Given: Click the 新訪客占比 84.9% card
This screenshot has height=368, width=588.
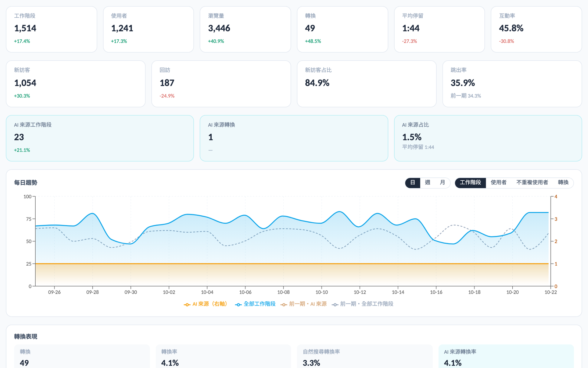Looking at the screenshot, I should (x=367, y=84).
